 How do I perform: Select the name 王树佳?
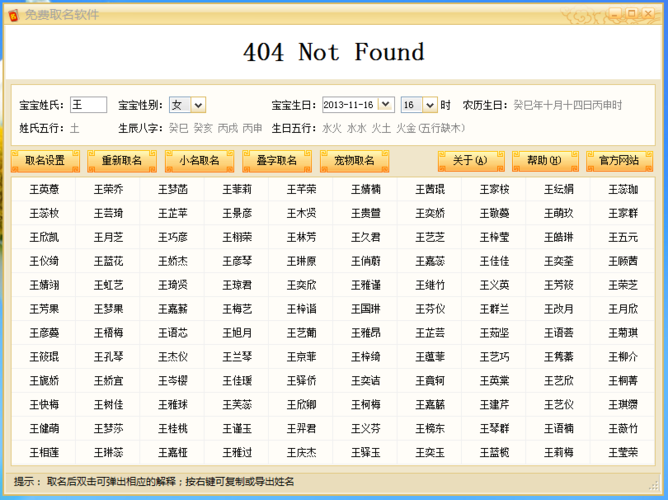108,404
